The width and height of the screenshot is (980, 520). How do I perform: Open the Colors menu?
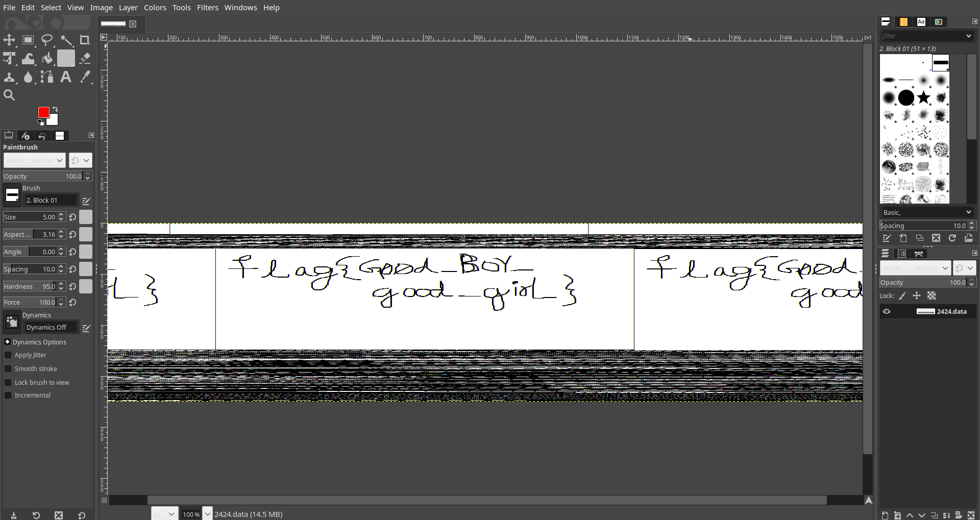(x=155, y=8)
